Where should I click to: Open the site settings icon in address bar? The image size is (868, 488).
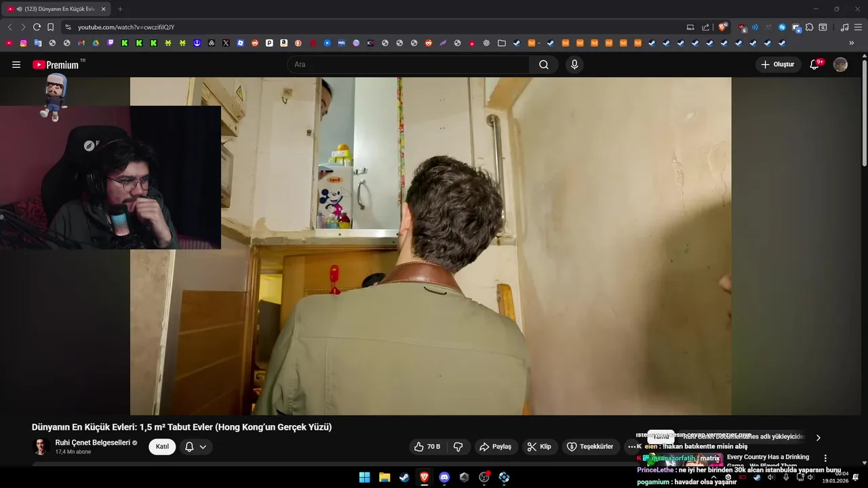pos(68,27)
